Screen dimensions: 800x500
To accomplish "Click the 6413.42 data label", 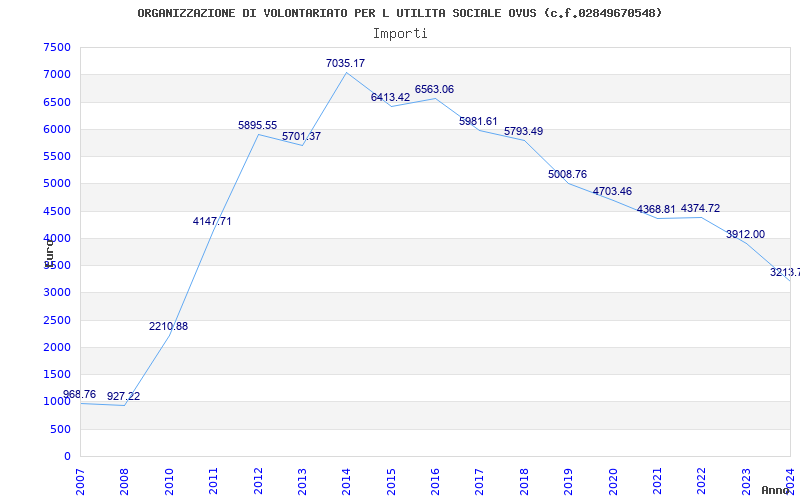I will coord(390,97).
